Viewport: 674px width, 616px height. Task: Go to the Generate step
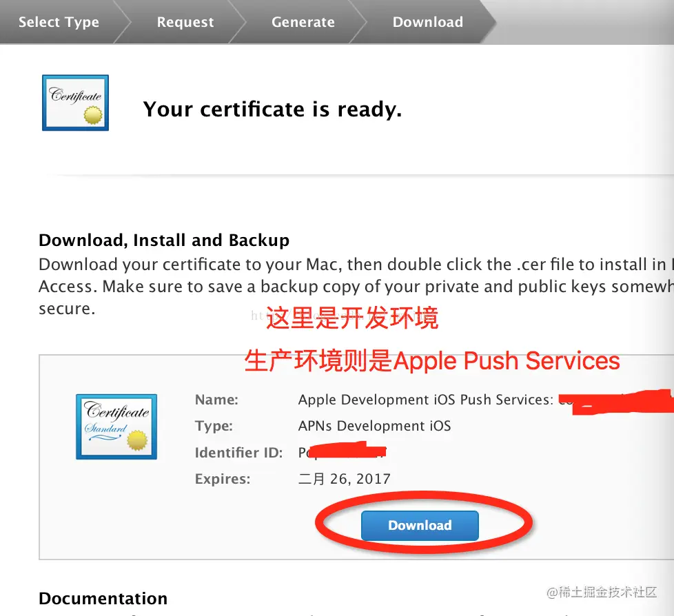pos(303,22)
